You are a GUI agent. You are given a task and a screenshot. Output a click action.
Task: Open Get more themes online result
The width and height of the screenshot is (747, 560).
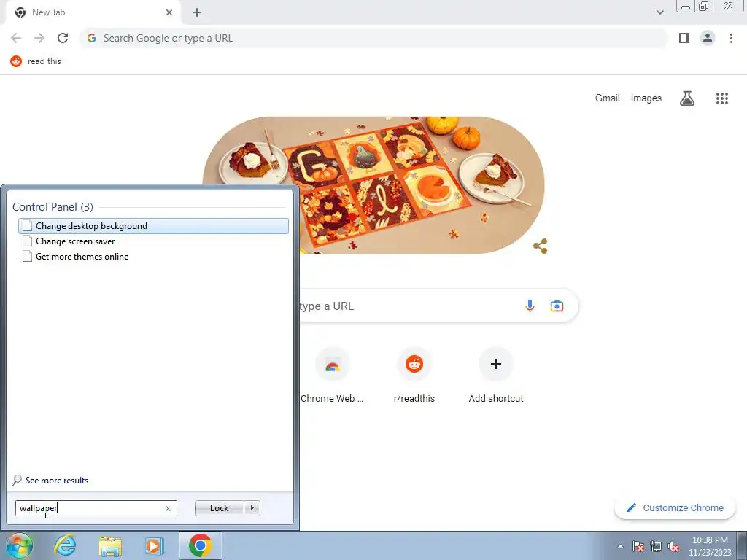pos(153,257)
